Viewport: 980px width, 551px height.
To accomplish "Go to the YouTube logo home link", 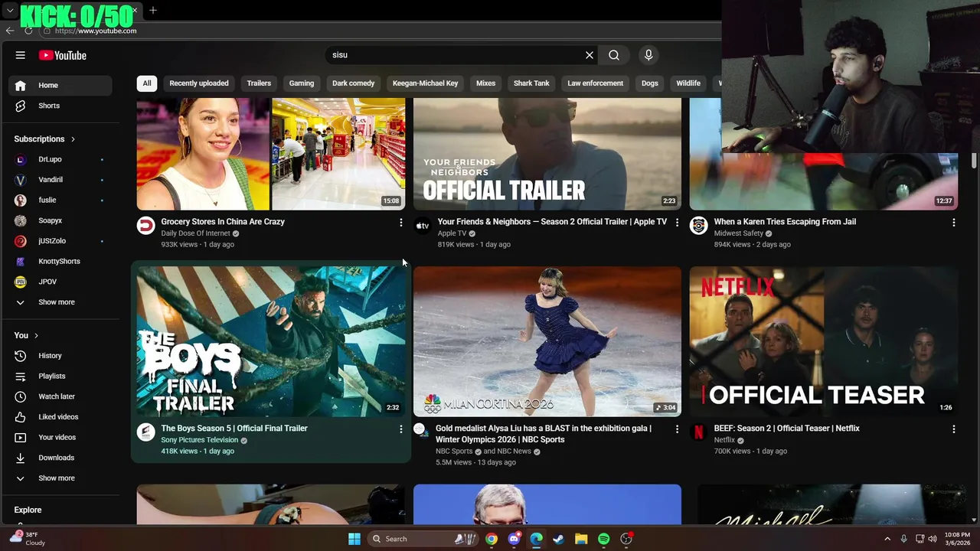I will [63, 55].
